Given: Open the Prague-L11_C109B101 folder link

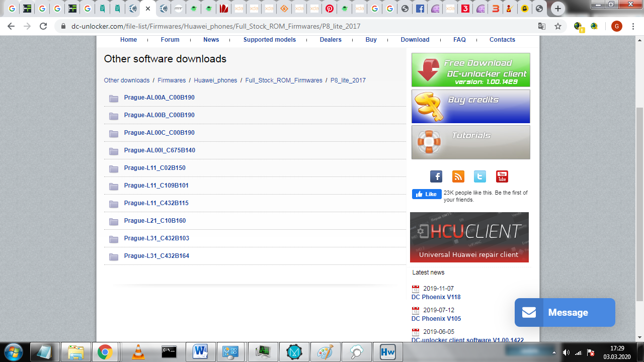Looking at the screenshot, I should 156,186.
